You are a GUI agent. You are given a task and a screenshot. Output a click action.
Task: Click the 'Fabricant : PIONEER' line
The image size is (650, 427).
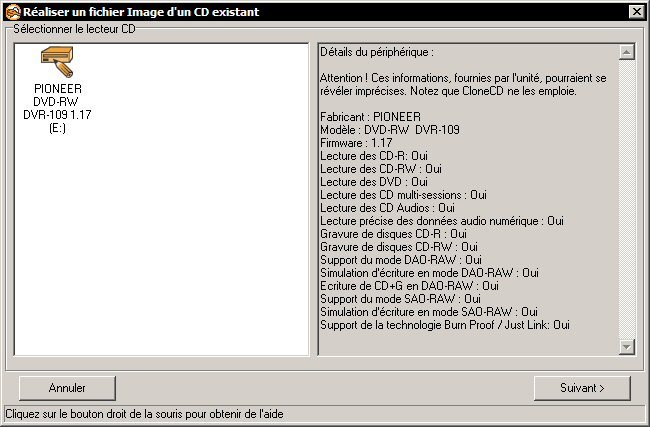(x=370, y=117)
